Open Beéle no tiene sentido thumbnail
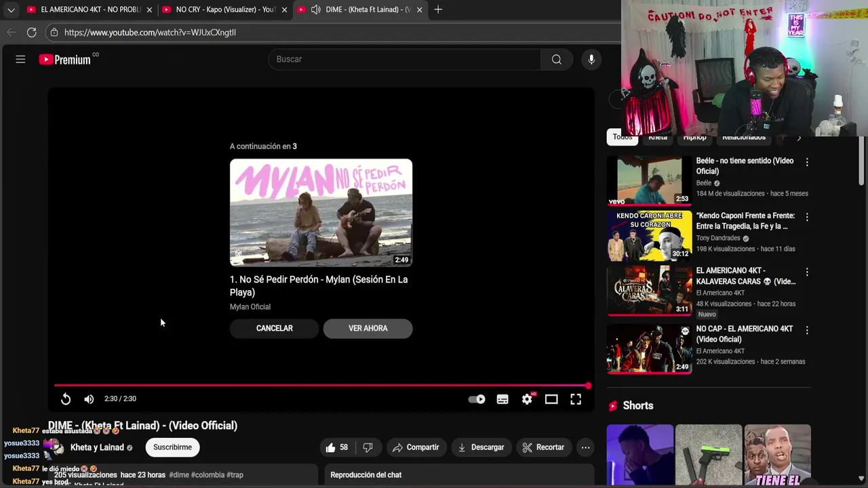 click(x=649, y=180)
